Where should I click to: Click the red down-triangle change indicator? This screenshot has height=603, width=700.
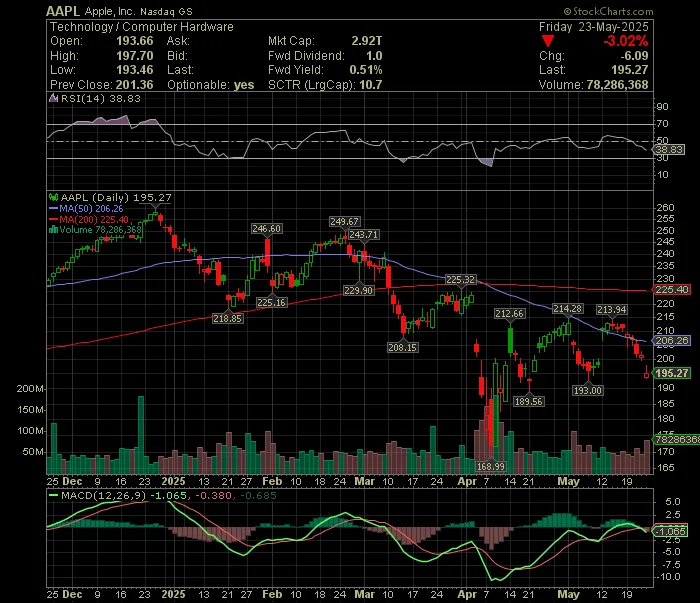pyautogui.click(x=548, y=42)
